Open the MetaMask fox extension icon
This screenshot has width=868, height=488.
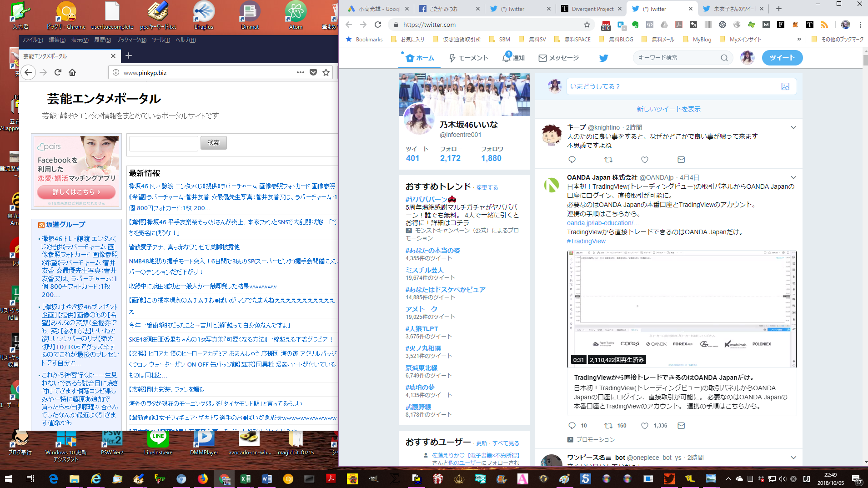click(x=795, y=25)
